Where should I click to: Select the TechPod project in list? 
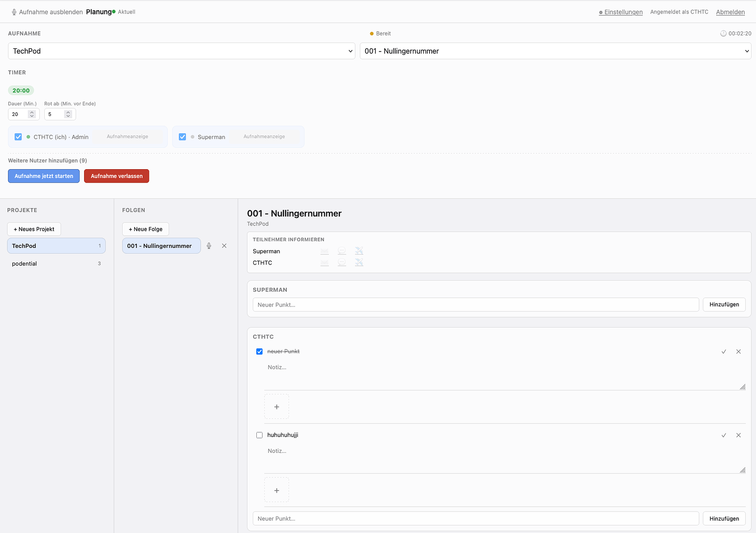click(56, 246)
